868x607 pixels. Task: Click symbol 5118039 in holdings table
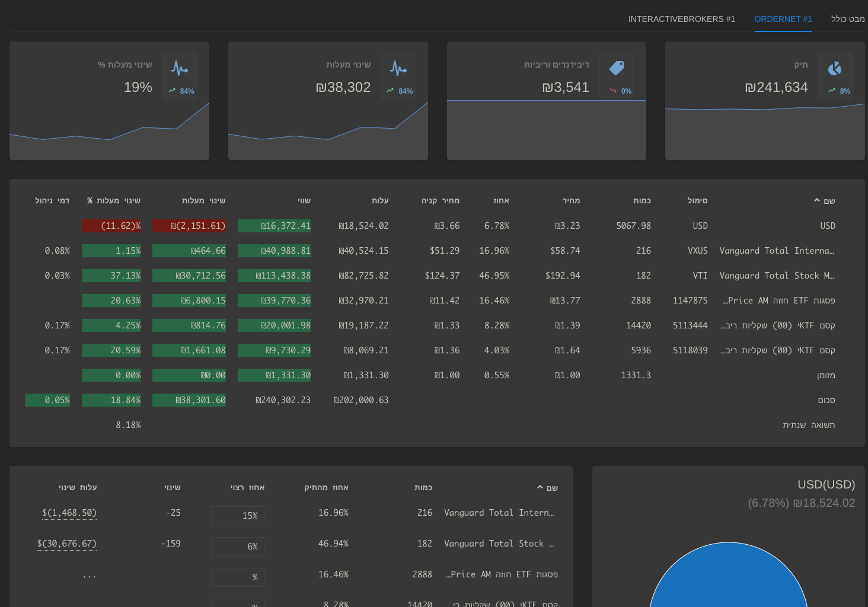[x=690, y=350]
